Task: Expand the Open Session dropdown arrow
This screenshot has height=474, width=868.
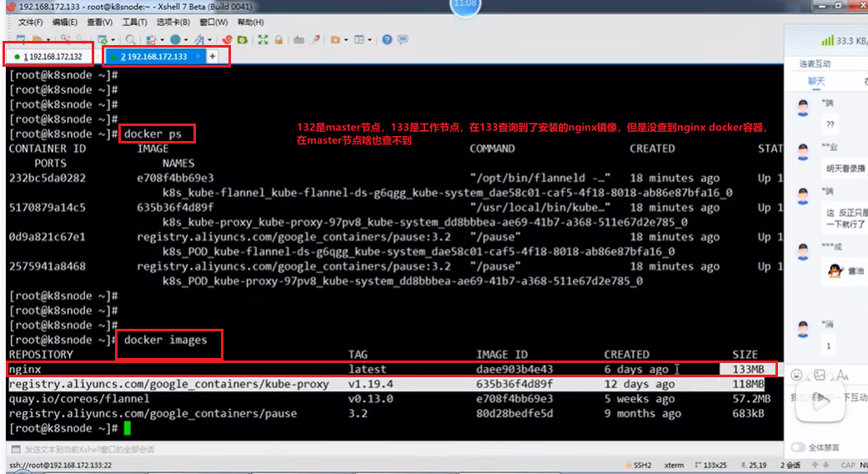Action: (x=48, y=40)
